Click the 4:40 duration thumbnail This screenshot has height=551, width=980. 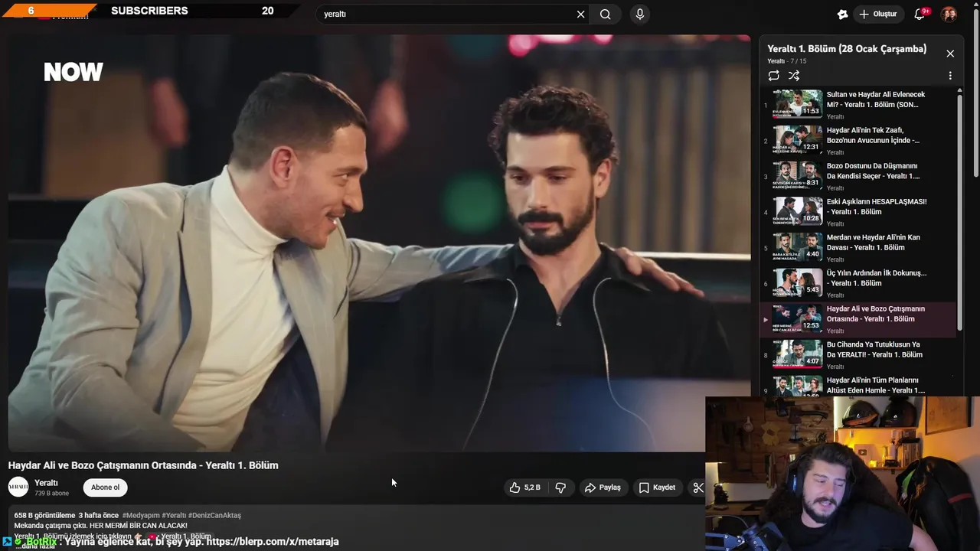point(798,246)
